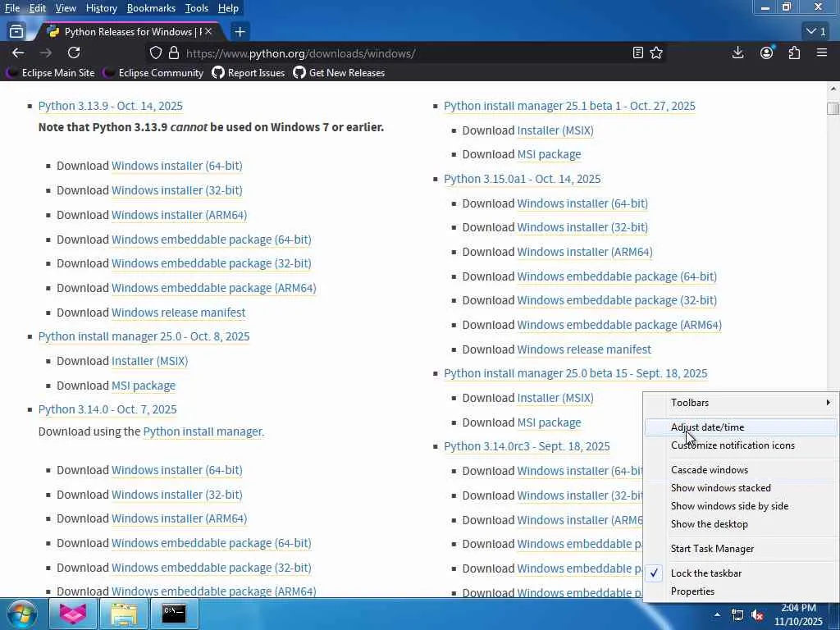840x630 pixels.
Task: Open the File menu
Action: tap(11, 8)
